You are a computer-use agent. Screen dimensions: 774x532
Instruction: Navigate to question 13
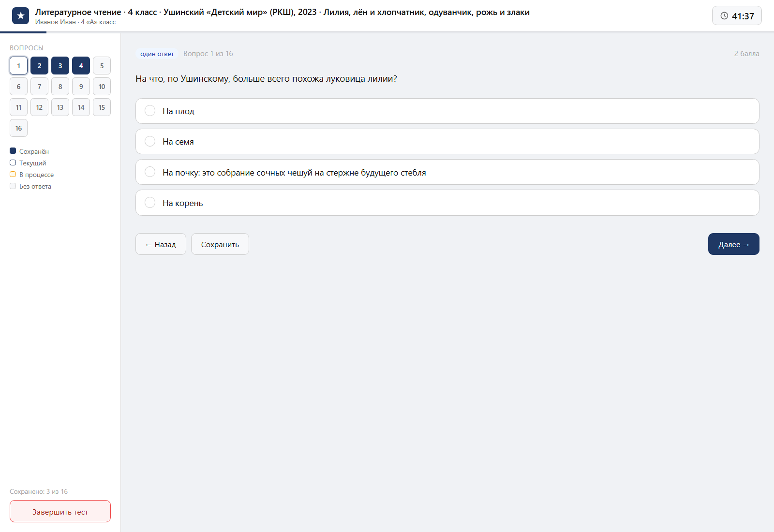click(x=60, y=107)
